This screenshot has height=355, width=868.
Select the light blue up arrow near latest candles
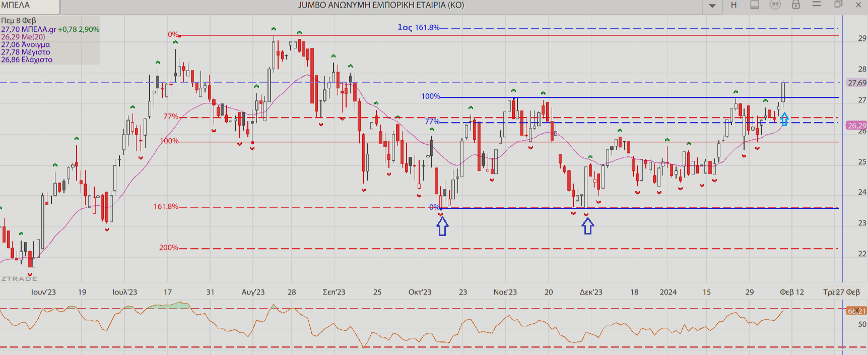click(784, 119)
